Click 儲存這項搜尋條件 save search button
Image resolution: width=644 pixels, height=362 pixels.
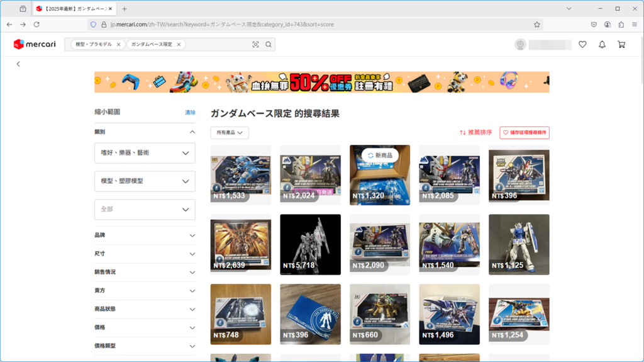(x=525, y=132)
